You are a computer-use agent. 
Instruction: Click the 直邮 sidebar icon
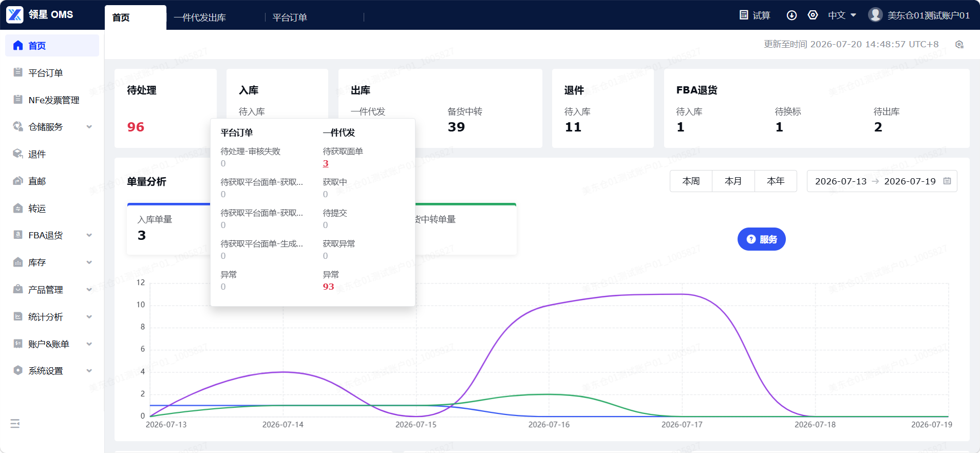(18, 181)
